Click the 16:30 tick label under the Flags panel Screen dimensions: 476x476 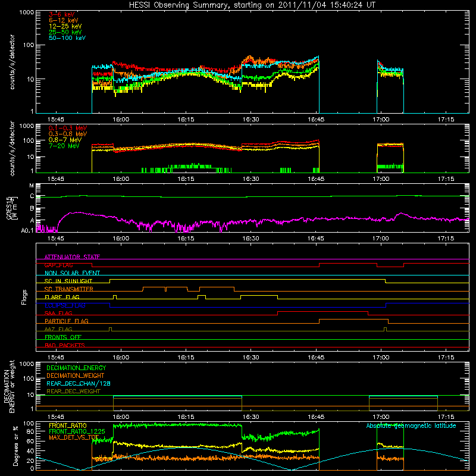[x=250, y=358]
